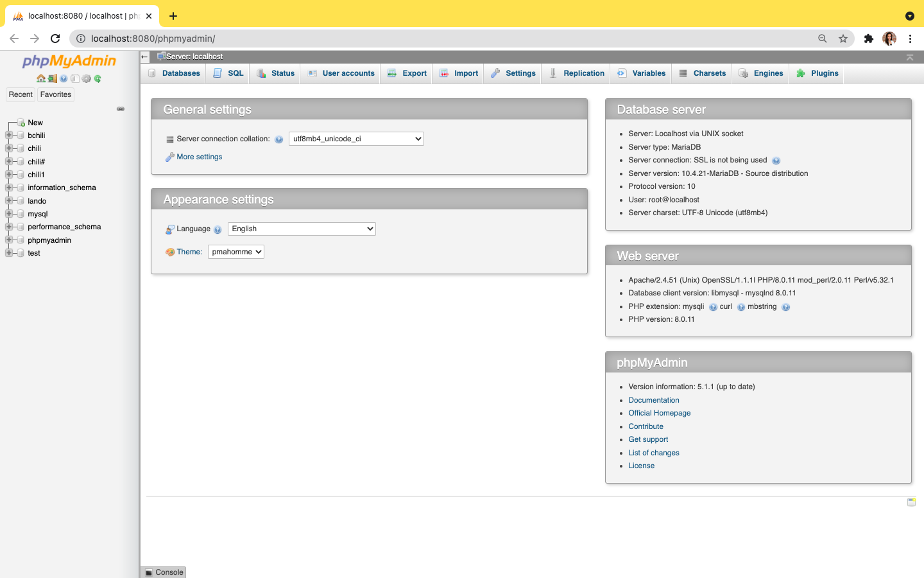Click the Recent button
The width and height of the screenshot is (924, 578).
21,94
